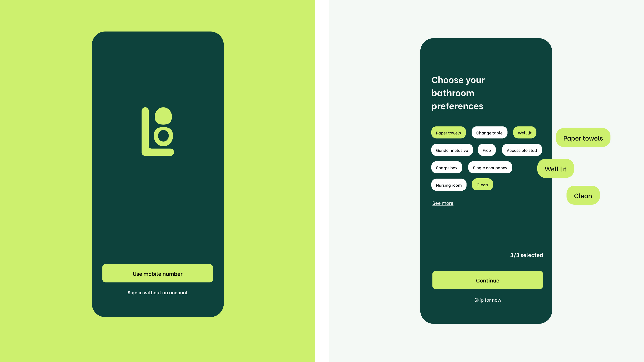
Task: Select the Paper towels preference tag
Action: point(449,133)
